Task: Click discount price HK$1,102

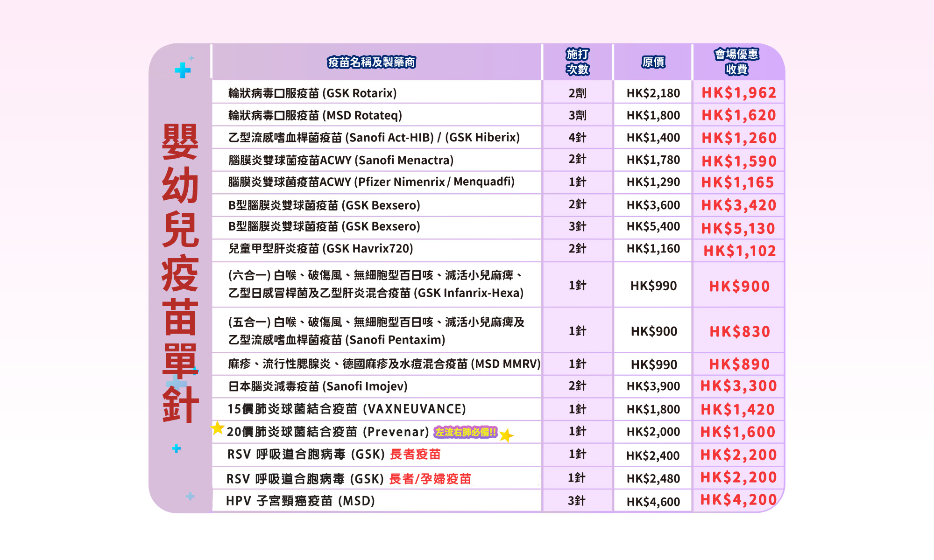Action: pyautogui.click(x=740, y=251)
